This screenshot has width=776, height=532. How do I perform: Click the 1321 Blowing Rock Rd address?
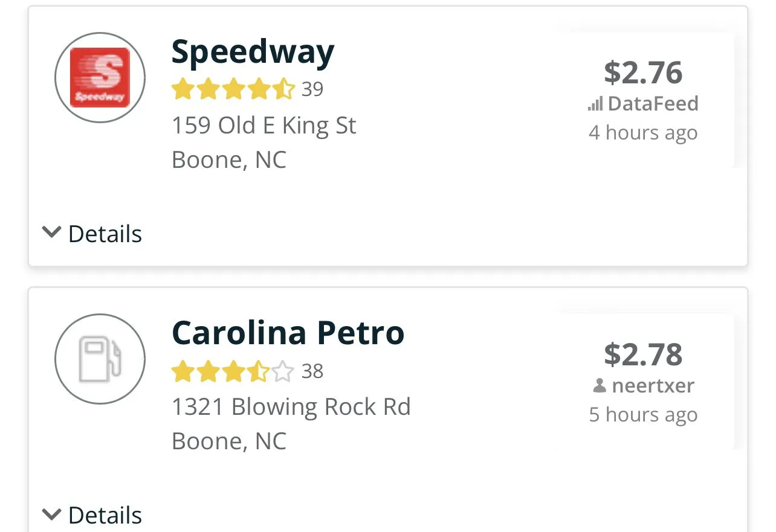click(x=291, y=407)
